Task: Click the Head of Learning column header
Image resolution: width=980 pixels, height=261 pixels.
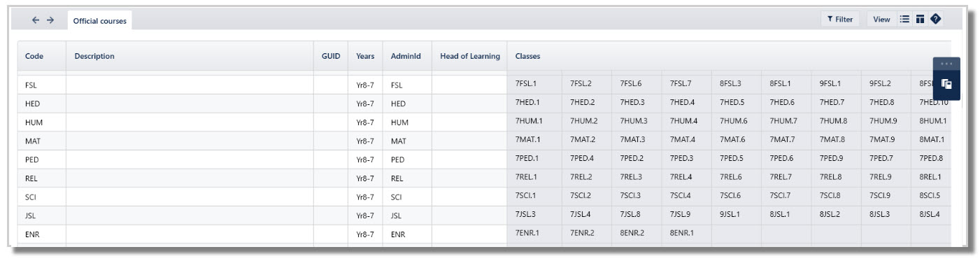Action: coord(470,56)
